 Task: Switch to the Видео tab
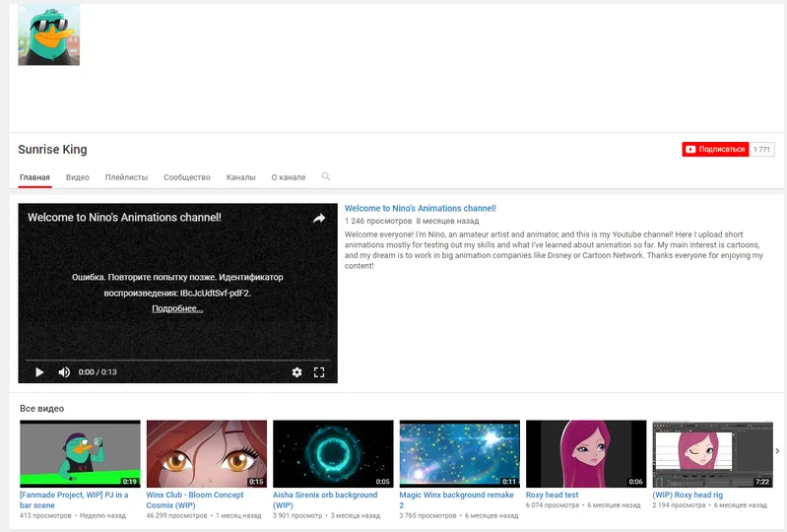point(78,177)
